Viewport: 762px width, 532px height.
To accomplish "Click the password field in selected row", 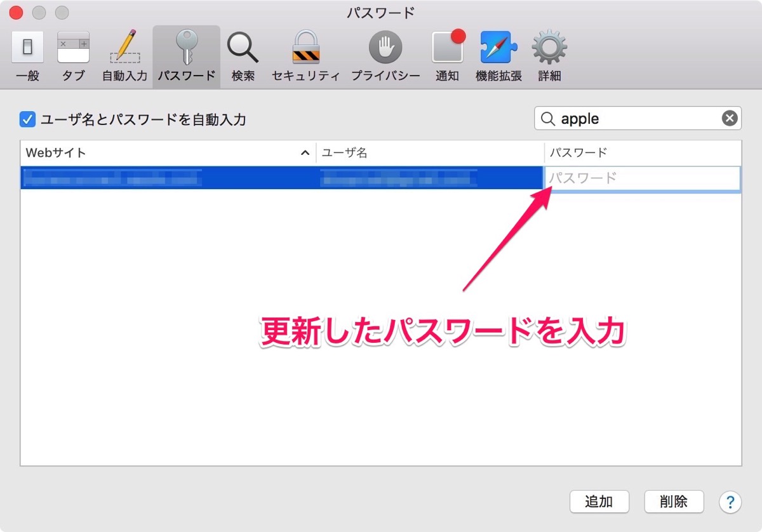I will click(643, 178).
